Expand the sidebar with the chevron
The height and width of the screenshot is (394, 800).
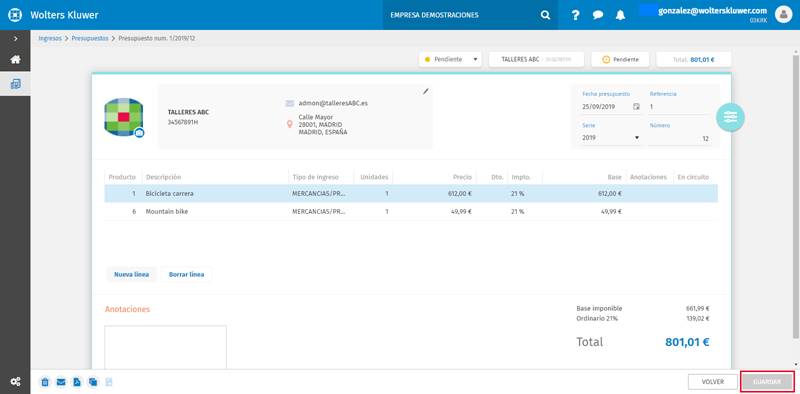[x=15, y=38]
